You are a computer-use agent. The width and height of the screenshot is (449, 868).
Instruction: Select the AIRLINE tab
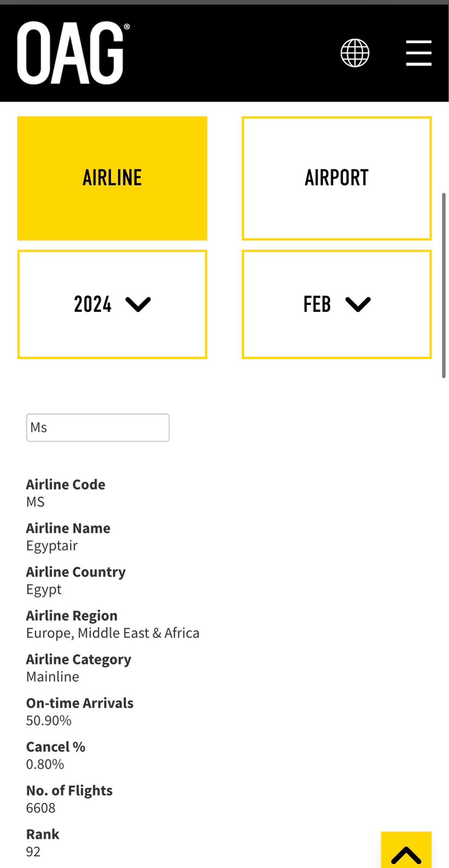[x=112, y=178]
